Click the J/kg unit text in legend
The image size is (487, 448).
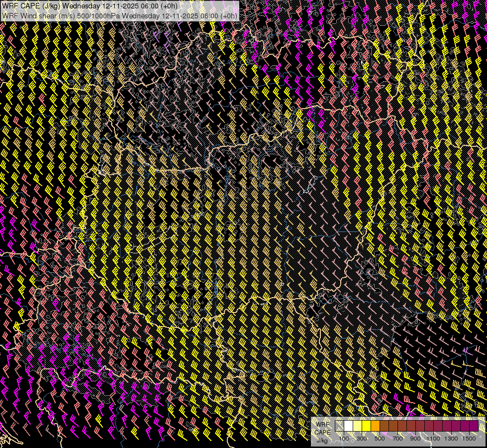(x=322, y=440)
